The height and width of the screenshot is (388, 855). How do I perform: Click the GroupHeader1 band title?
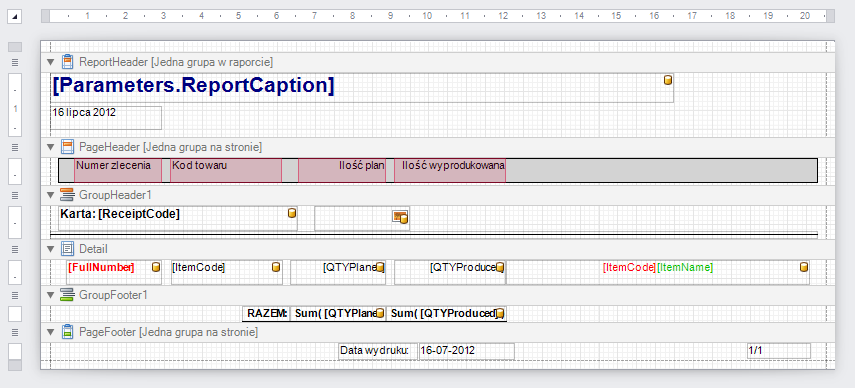point(116,195)
